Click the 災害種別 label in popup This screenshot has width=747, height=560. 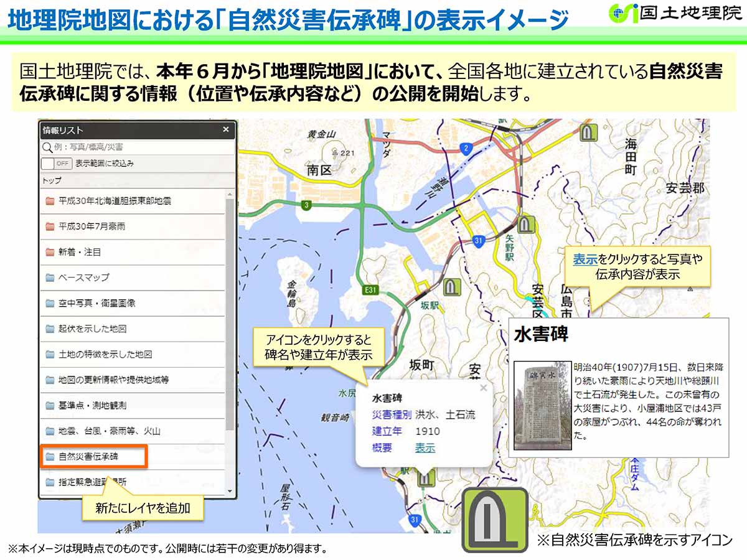tap(392, 414)
